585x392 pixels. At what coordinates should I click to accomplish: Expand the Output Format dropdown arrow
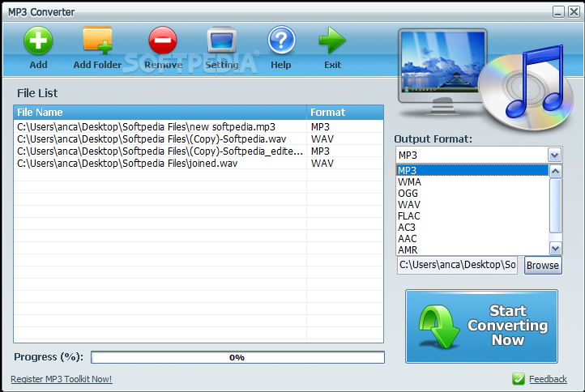[554, 155]
